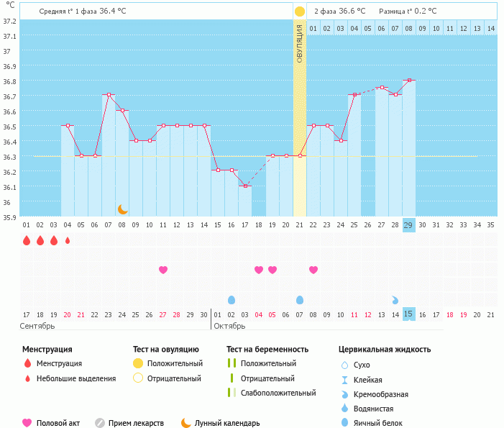Screen dimensions: 504x428
Task: Click the Прием лекарств legend icon
Action: point(100,423)
